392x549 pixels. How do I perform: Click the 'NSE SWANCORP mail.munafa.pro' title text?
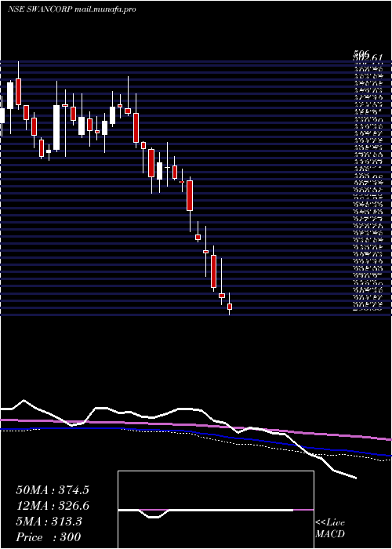coord(72,9)
